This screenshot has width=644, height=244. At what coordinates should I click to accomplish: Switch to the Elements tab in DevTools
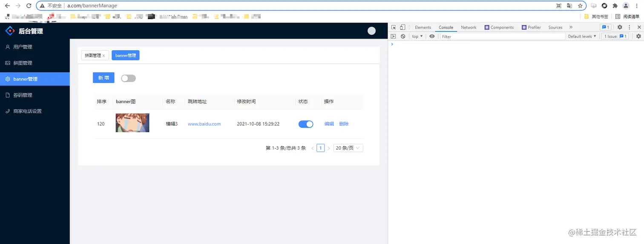423,27
